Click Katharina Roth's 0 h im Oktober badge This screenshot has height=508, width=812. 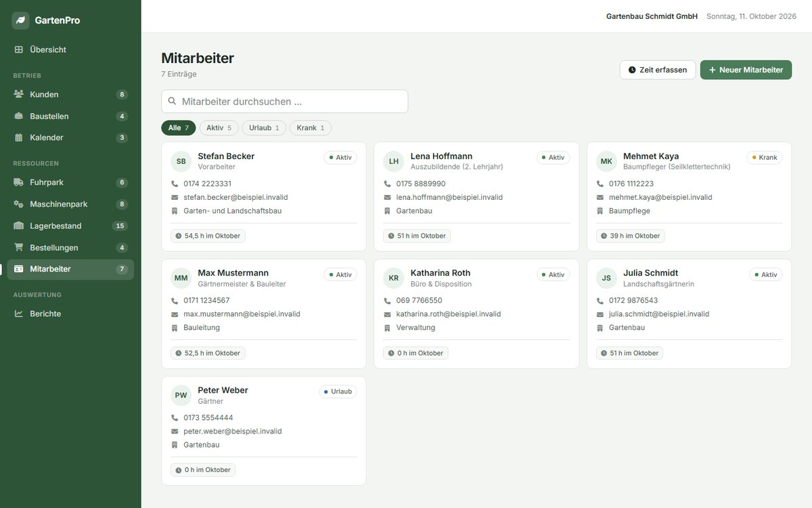(415, 353)
